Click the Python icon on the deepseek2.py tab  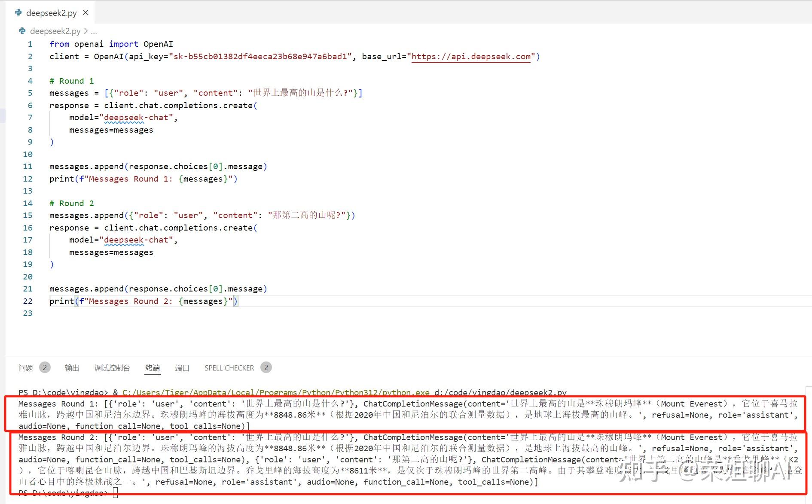pyautogui.click(x=18, y=12)
